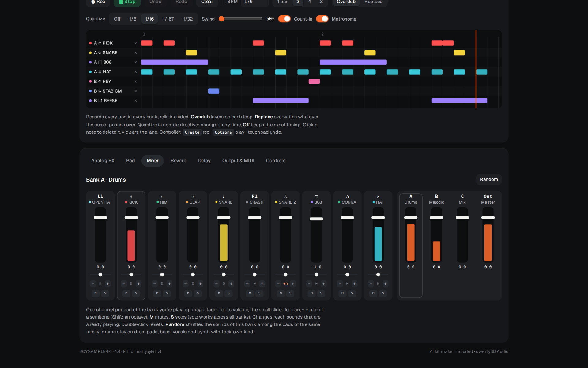Viewport: 588px width, 368px height.
Task: Select the RIM channel strip header
Action: [x=162, y=199]
